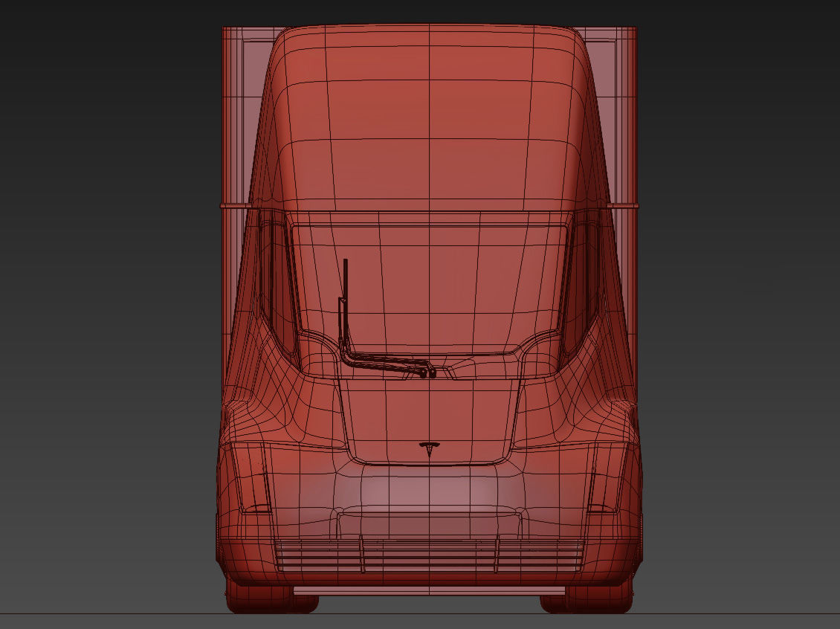The image size is (840, 629).
Task: Select the lower bumper strip under the grille
Action: click(429, 591)
